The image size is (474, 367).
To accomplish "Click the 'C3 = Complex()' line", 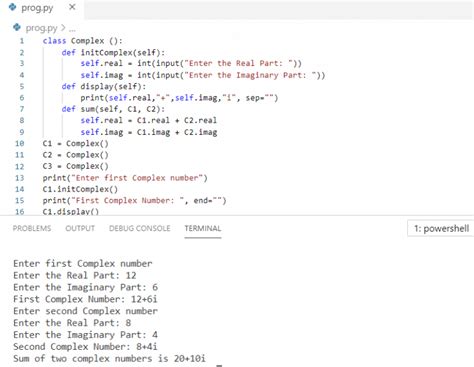I will pyautogui.click(x=75, y=166).
